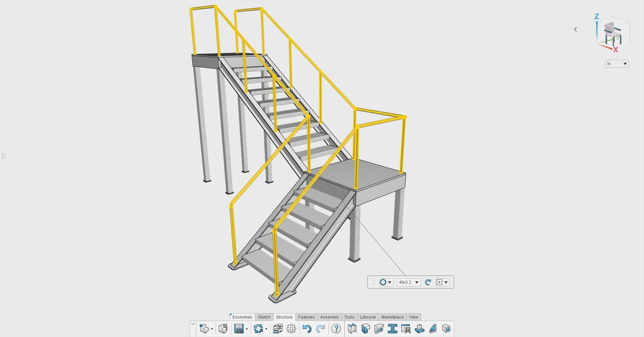
Task: Expand the left side panel chevron
Action: tap(3, 156)
